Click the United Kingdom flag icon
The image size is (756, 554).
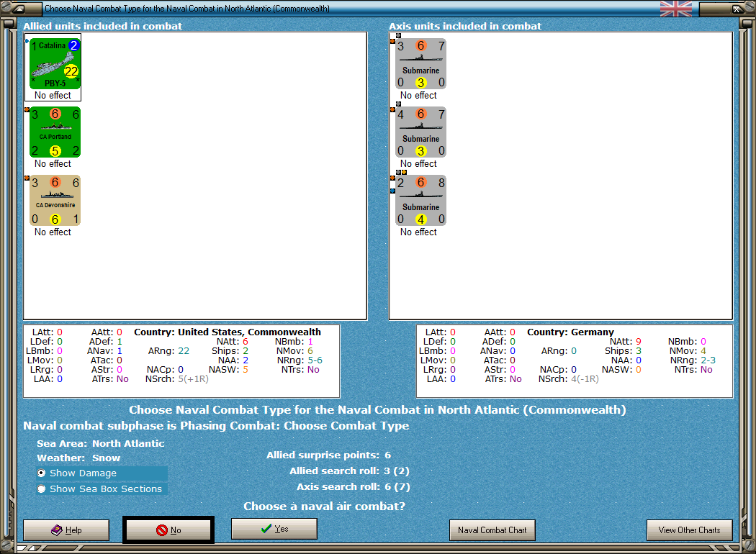click(x=676, y=9)
